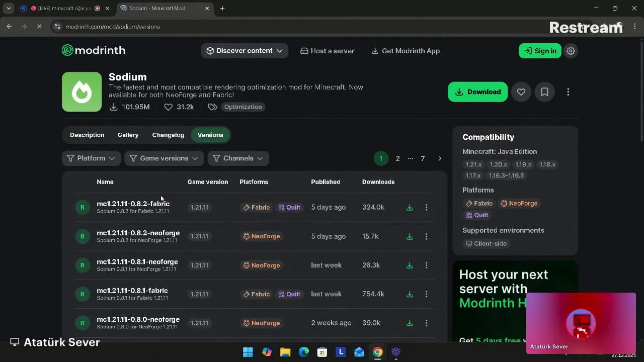This screenshot has height=362, width=644.
Task: Open more options for mc1.21.11-0.8.1-neoforge row
Action: point(426,265)
